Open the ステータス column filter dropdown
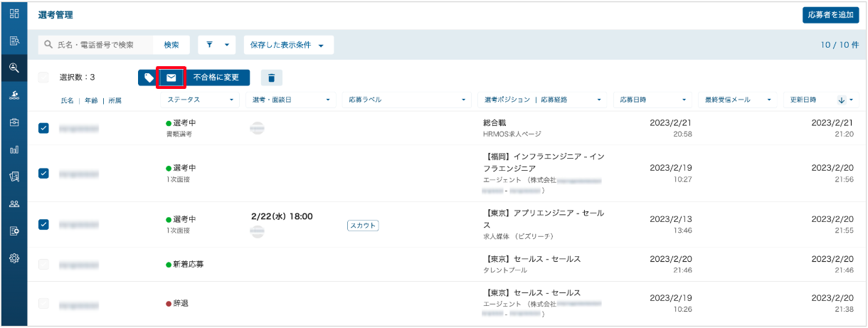 click(x=200, y=100)
